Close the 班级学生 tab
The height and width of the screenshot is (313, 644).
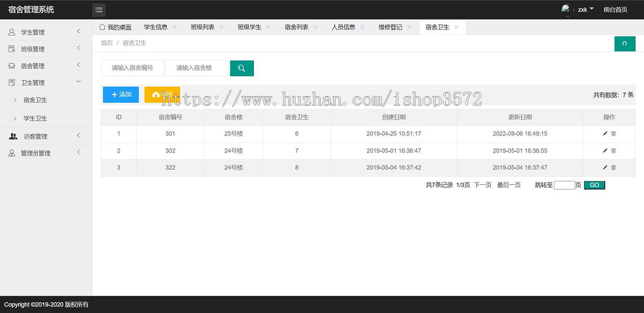[x=268, y=27]
